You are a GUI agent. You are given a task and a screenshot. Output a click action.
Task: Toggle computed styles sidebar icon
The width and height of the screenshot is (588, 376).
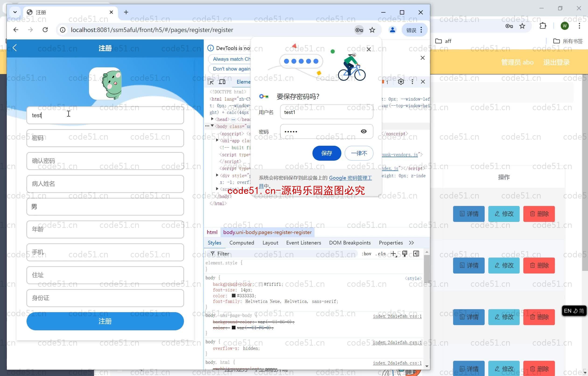click(416, 254)
